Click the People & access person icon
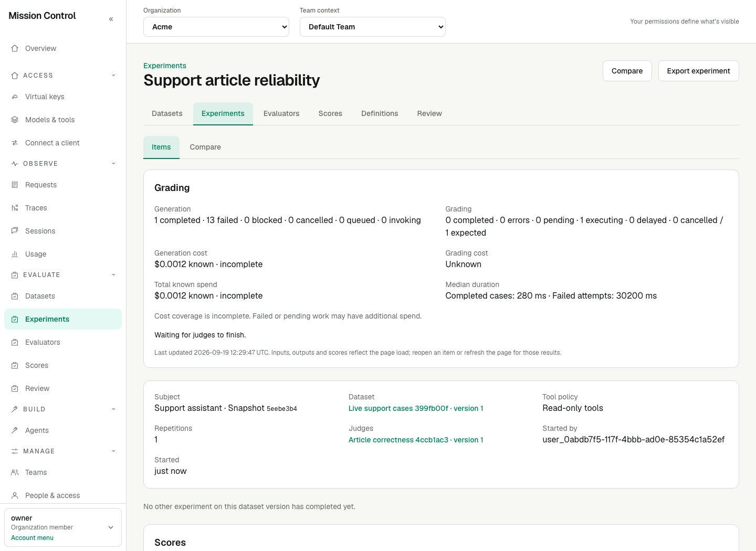The width and height of the screenshot is (756, 551). coord(15,495)
